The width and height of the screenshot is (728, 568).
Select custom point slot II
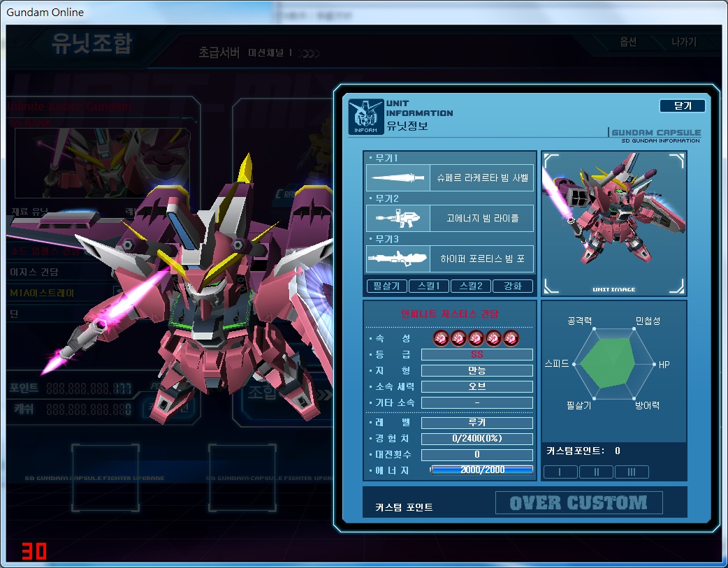coord(596,472)
